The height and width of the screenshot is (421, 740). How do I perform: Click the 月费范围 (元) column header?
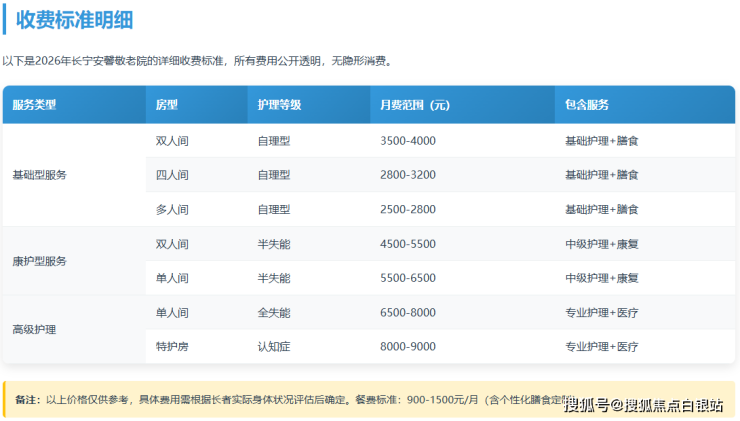415,105
